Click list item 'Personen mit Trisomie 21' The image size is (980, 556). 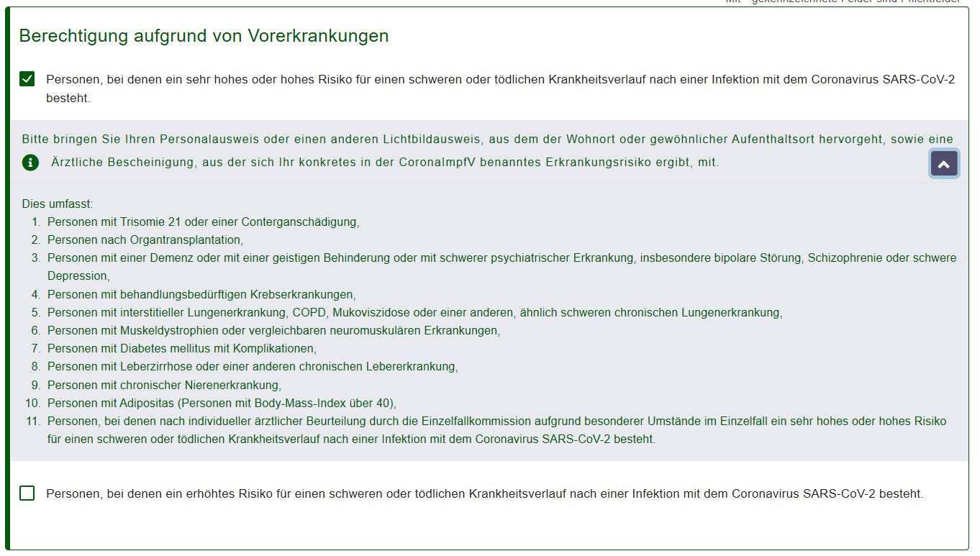(203, 222)
